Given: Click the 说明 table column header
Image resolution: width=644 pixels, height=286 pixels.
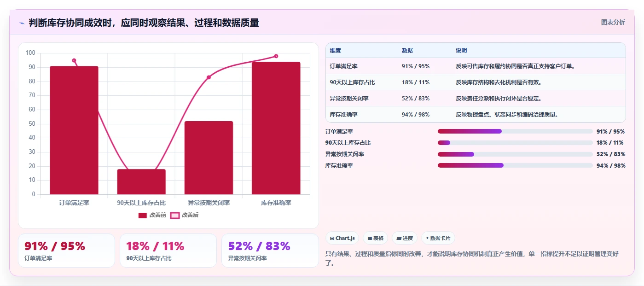Looking at the screenshot, I should 461,51.
